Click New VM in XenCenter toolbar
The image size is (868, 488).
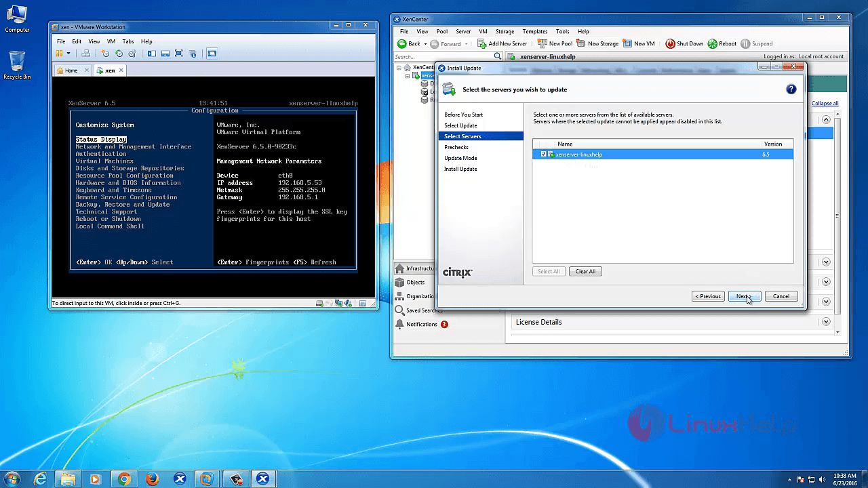pos(638,43)
